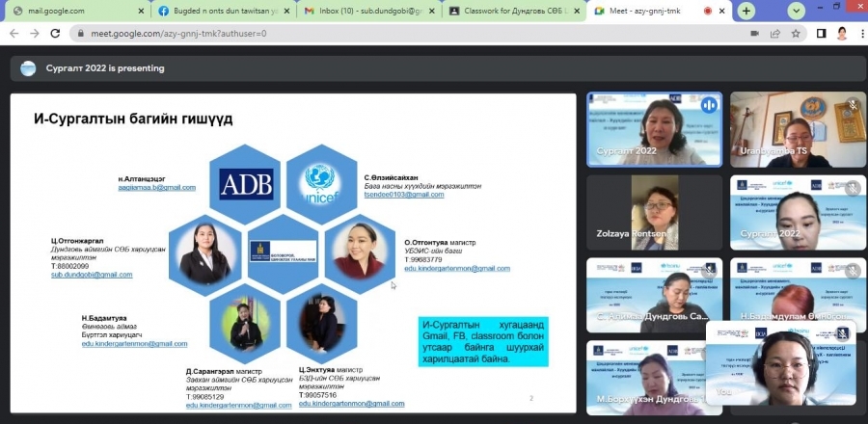The height and width of the screenshot is (424, 868).
Task: Click phone number T:99683779 on slide
Action: [x=423, y=259]
